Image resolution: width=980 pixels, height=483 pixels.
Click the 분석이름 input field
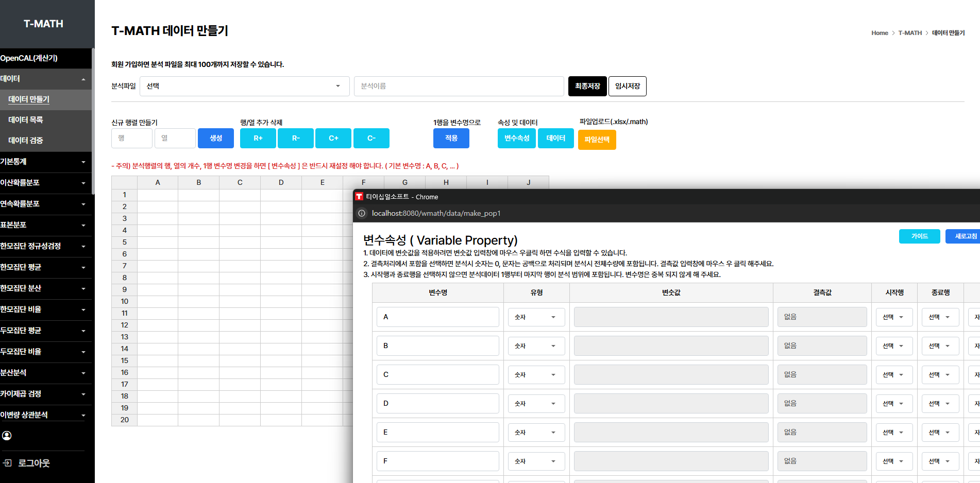pyautogui.click(x=459, y=86)
